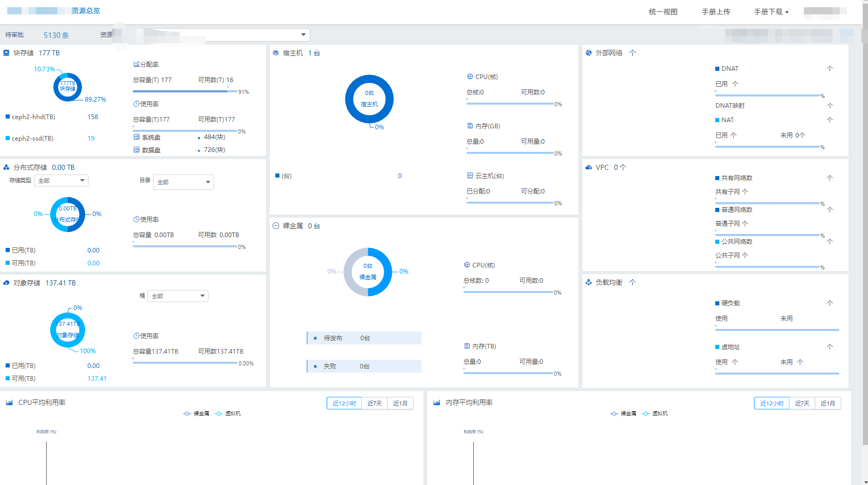
Task: Click the 分配率 91% progress bar
Action: coord(185,91)
